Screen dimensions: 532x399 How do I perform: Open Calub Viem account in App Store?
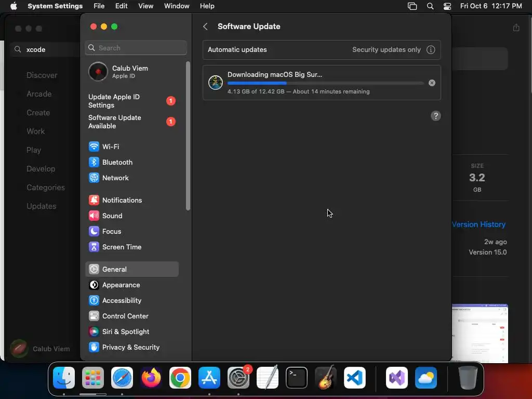(x=40, y=349)
